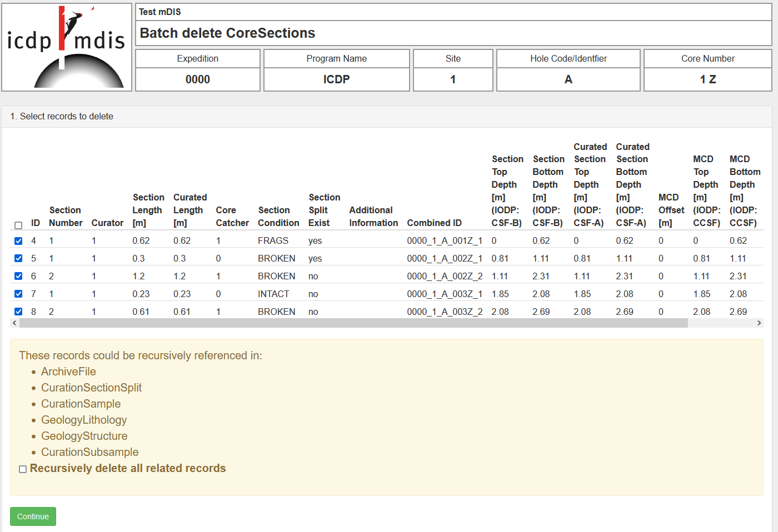Click the Select records to delete panel heading
Viewport: 778px width, 532px height.
point(62,117)
